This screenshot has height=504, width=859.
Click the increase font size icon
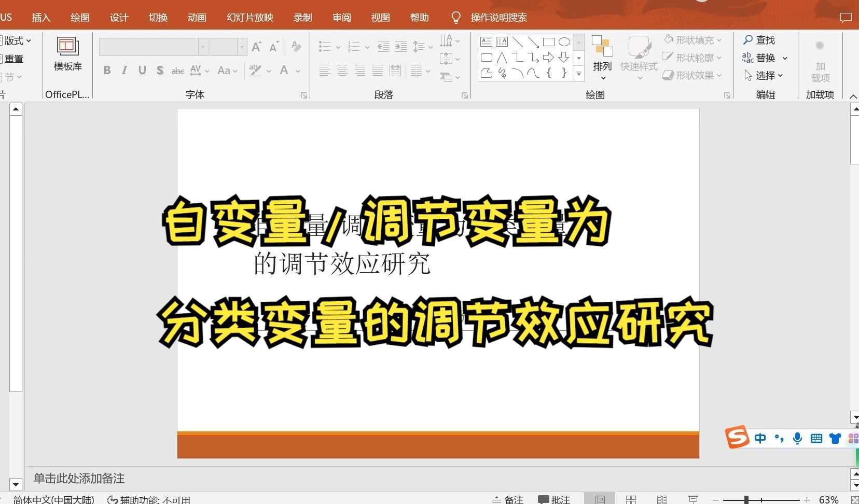click(256, 47)
